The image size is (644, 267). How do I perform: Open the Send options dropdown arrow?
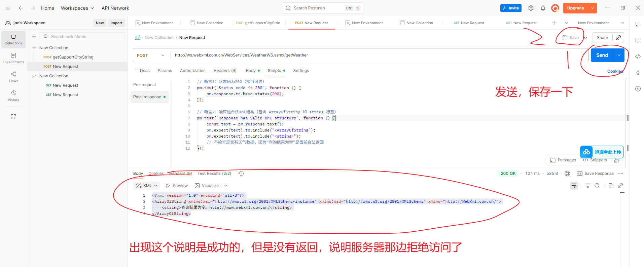pyautogui.click(x=619, y=55)
